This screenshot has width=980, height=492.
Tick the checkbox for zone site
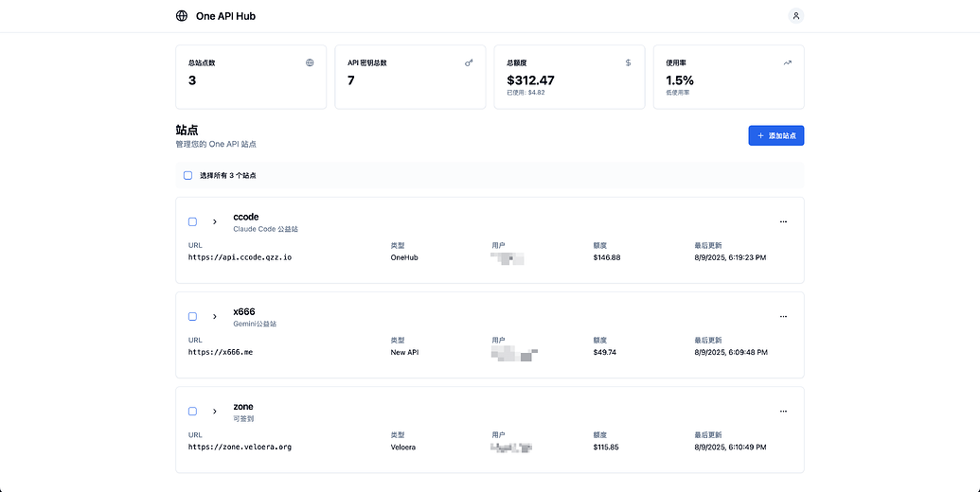[192, 412]
